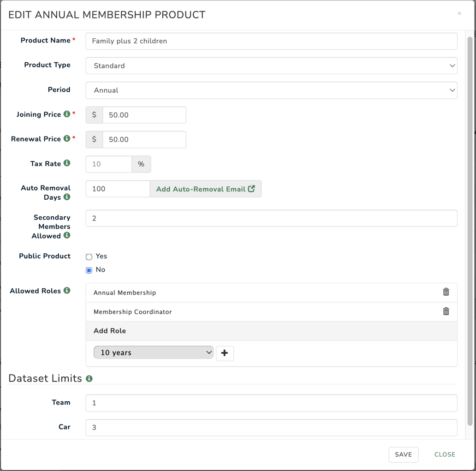Edit the Car dataset limit value
This screenshot has height=471, width=476.
(x=271, y=427)
